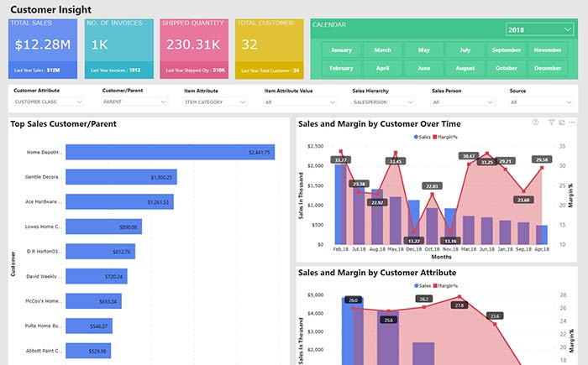Click the 30.47 margin data label
588x365 pixels.
[469, 156]
